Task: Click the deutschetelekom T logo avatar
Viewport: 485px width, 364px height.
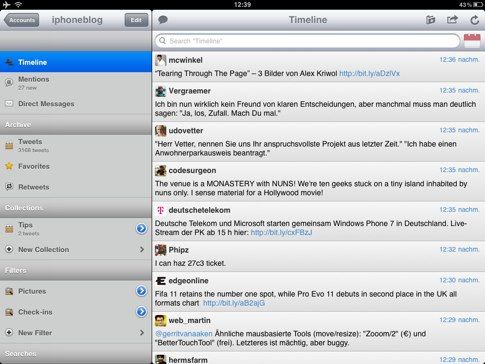Action: 160,210
